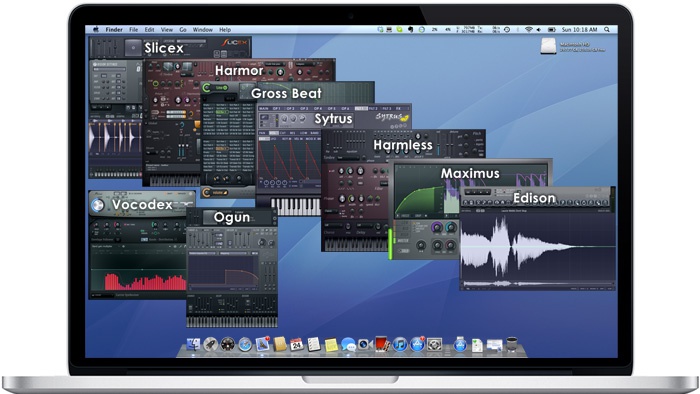The height and width of the screenshot is (394, 700).
Task: Open Spotlight search magnifier icon
Action: [607, 29]
